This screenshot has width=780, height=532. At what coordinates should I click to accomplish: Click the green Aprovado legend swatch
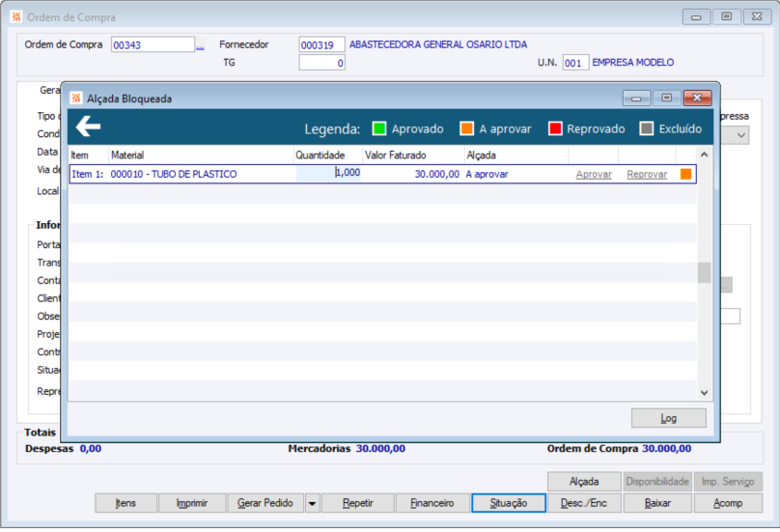pos(379,128)
